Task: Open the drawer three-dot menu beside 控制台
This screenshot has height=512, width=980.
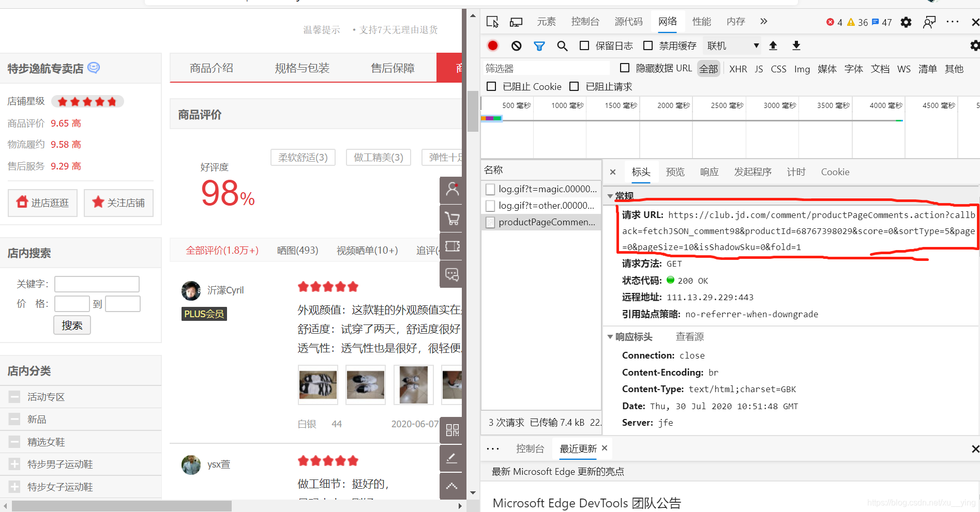Action: pyautogui.click(x=493, y=448)
